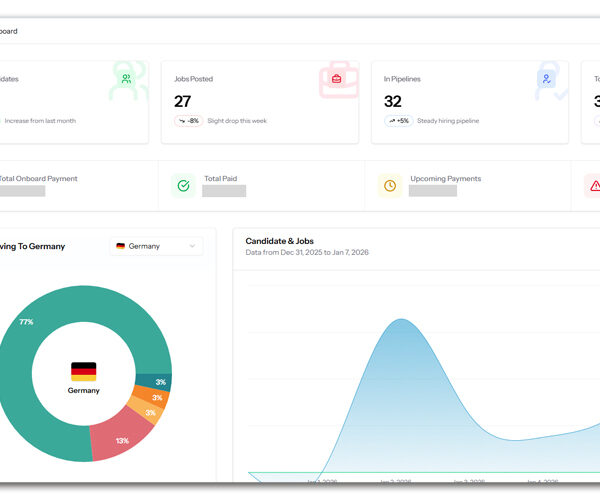Image resolution: width=600 pixels, height=500 pixels.
Task: Click the In Pipelines card title
Action: (x=402, y=79)
